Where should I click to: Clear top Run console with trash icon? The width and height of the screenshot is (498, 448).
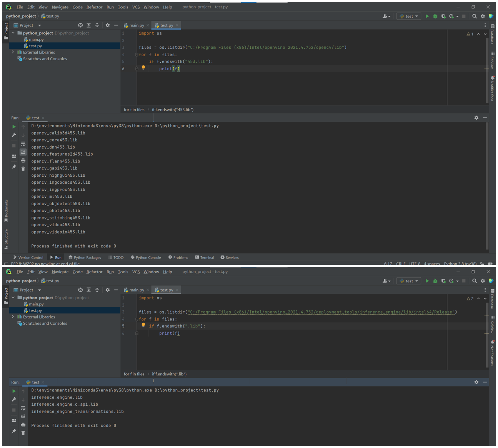click(23, 169)
